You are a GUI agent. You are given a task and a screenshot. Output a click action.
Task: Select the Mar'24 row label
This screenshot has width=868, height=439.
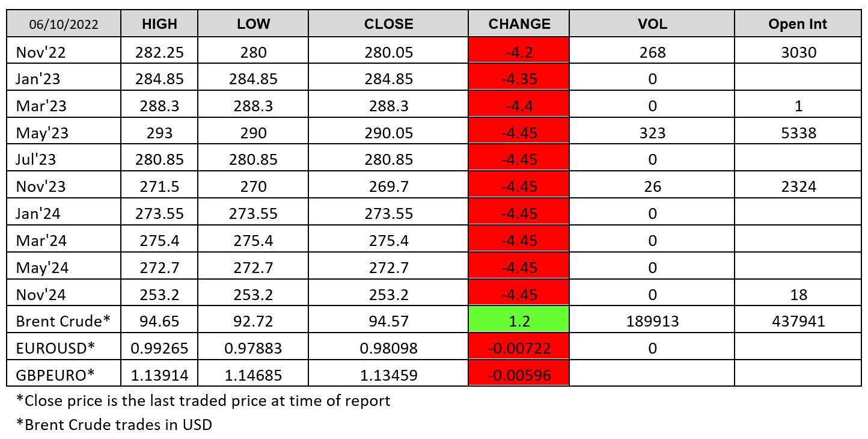coord(41,241)
